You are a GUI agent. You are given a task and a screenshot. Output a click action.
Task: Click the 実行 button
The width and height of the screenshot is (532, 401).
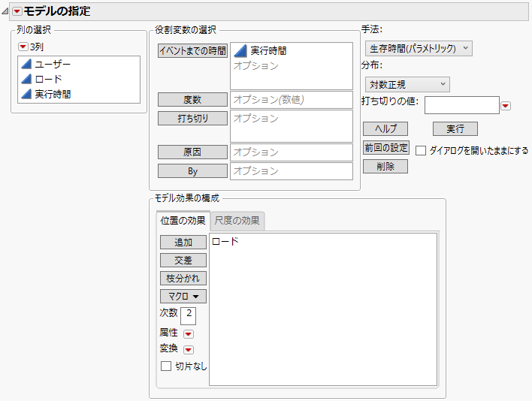pos(455,129)
